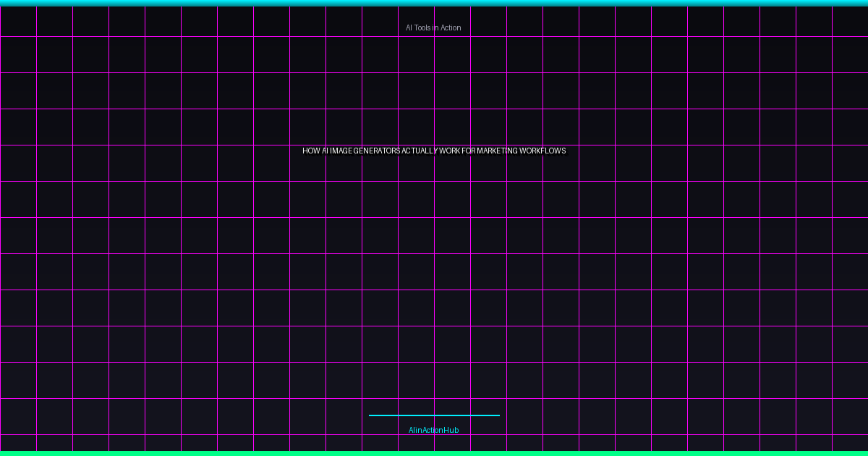
Task: Click the left end of the cyan divider
Action: 371,415
